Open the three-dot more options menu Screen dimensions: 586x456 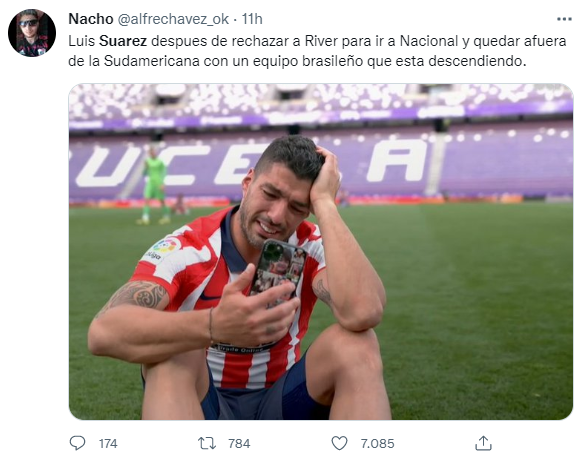click(x=564, y=19)
